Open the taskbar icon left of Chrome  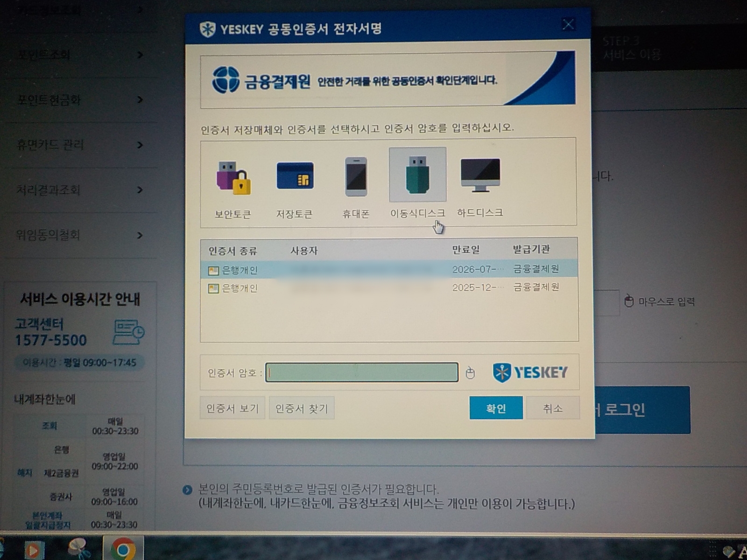click(79, 548)
